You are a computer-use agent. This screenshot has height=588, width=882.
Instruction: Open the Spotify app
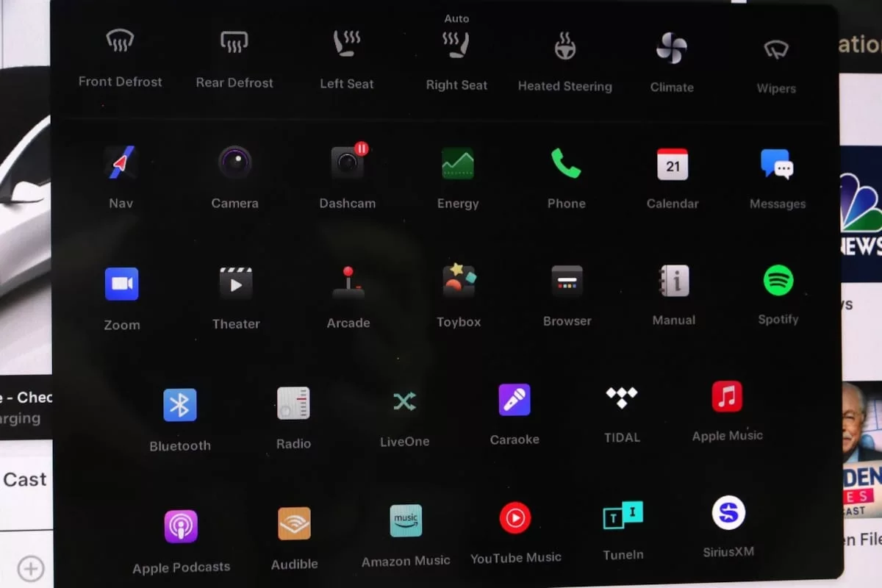(x=778, y=280)
